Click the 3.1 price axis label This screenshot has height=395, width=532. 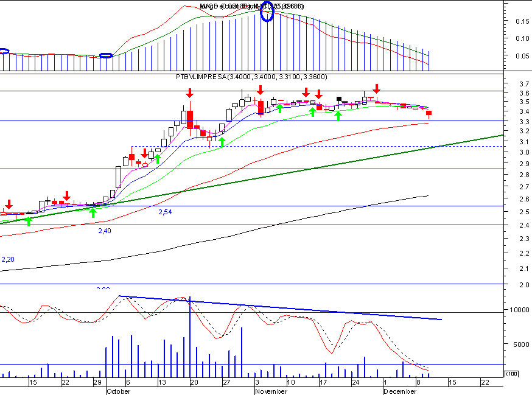pos(524,142)
